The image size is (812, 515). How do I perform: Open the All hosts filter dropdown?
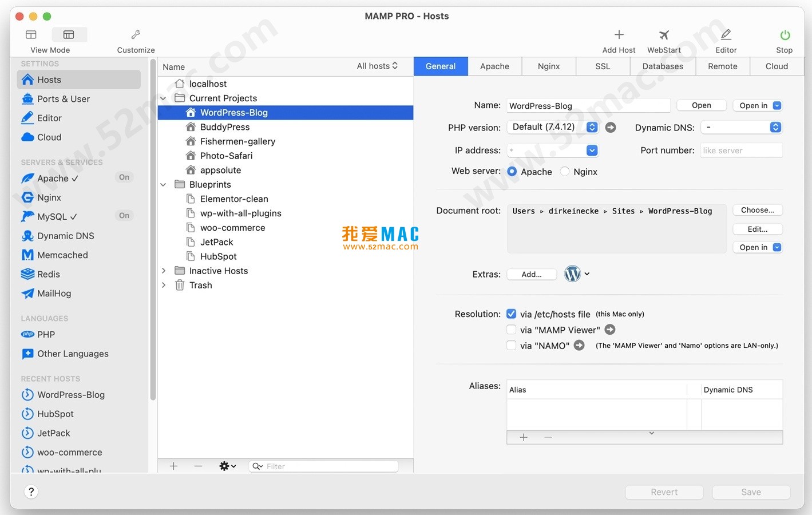point(377,66)
